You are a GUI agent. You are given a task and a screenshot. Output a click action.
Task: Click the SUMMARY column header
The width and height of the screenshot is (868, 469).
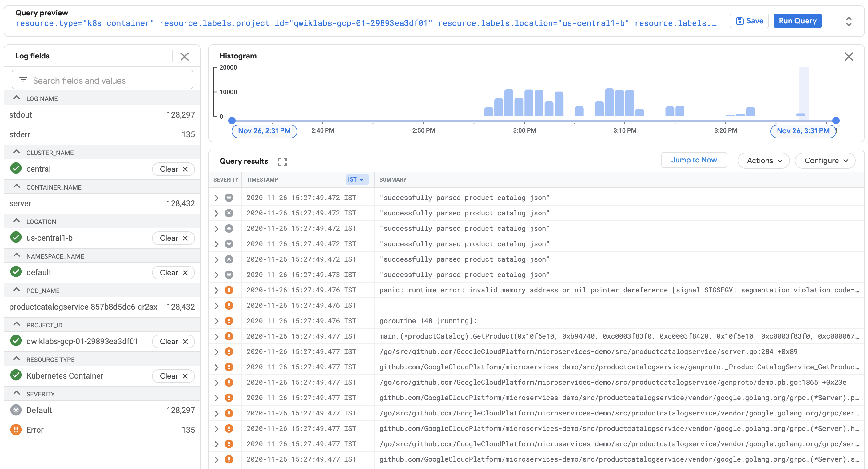393,180
